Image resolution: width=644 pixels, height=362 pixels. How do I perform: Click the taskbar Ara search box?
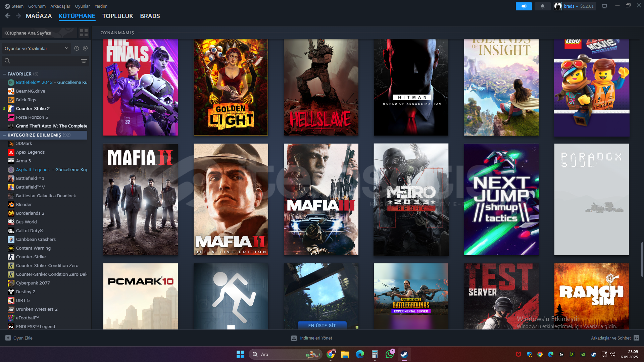(x=286, y=354)
